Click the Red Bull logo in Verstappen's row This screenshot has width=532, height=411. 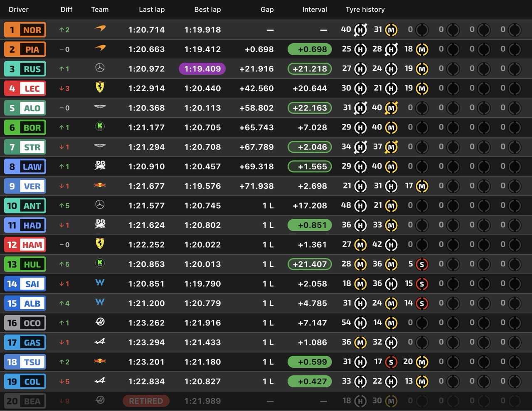100,185
